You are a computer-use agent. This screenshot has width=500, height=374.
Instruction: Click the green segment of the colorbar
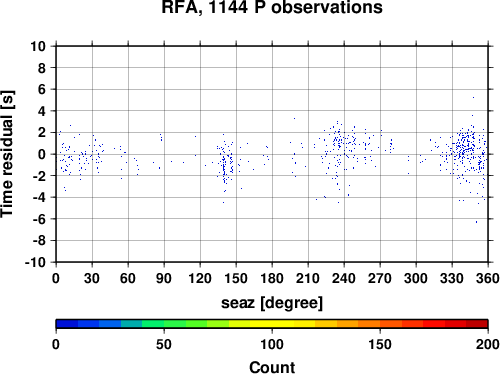(x=175, y=324)
